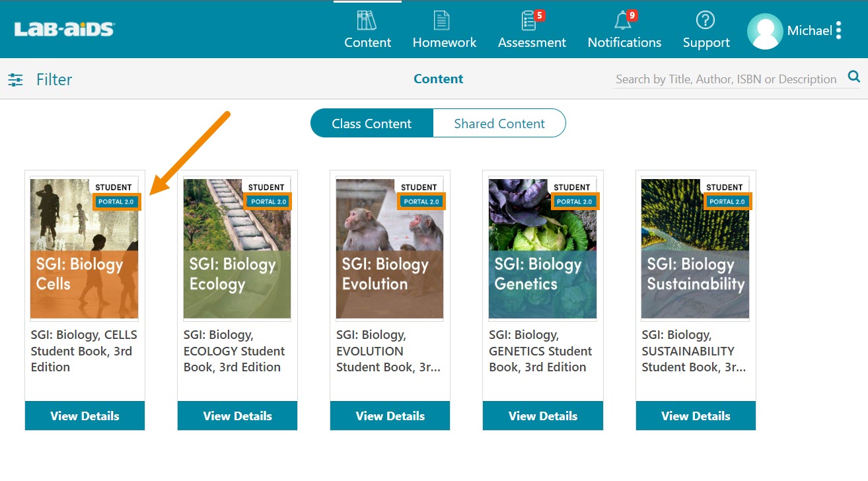Click the SGI Biology, CELLS Student Book title
This screenshot has height=481, width=868.
(x=84, y=351)
